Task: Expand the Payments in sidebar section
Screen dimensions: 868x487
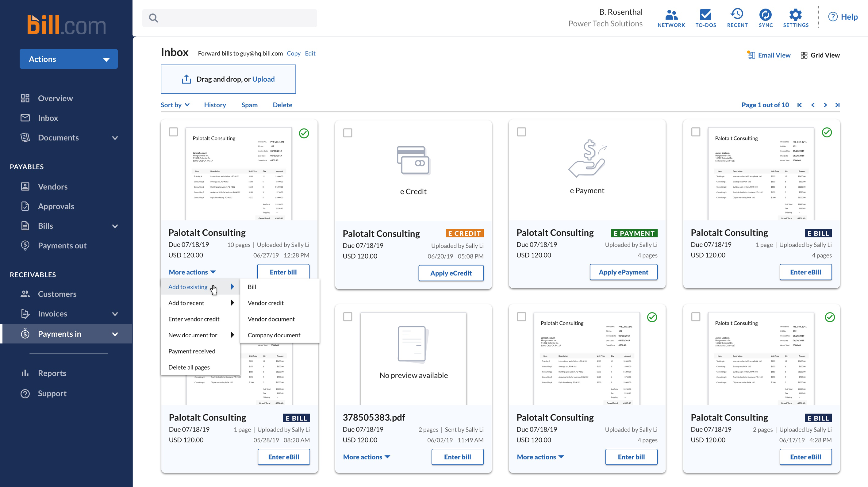Action: coord(115,334)
